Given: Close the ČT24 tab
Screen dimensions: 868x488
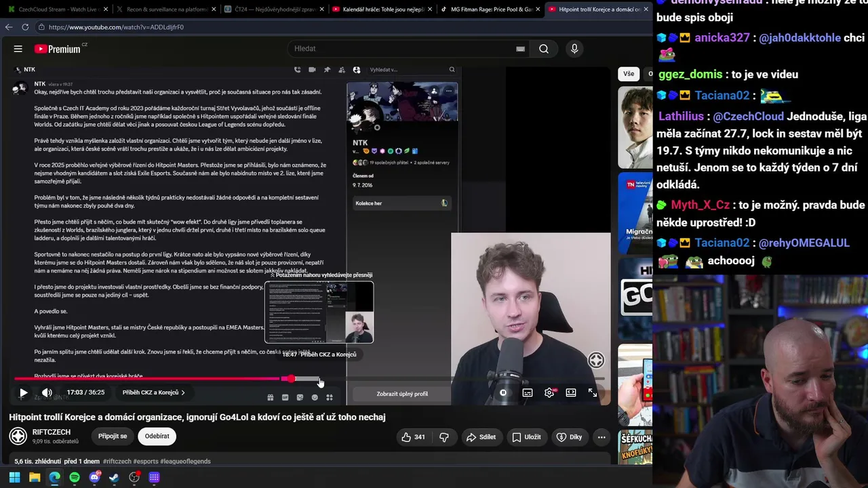Looking at the screenshot, I should pos(321,9).
